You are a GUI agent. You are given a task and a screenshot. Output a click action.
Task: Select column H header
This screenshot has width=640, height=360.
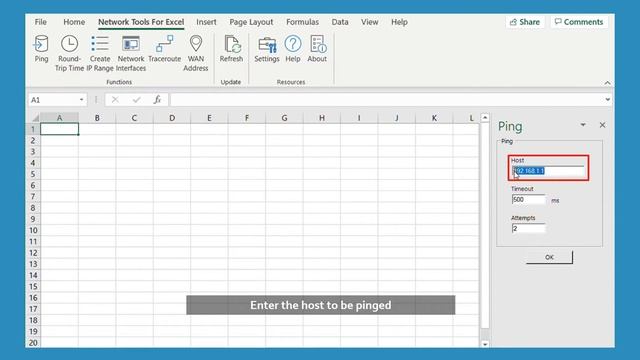tap(322, 118)
